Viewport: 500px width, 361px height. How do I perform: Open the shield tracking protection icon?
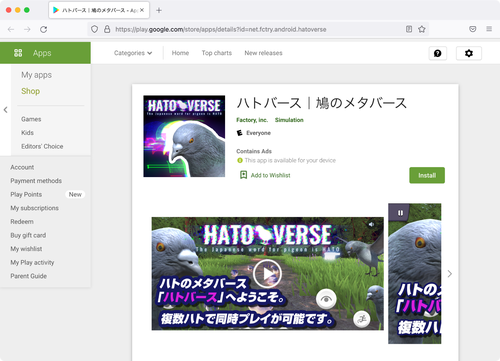[95, 29]
